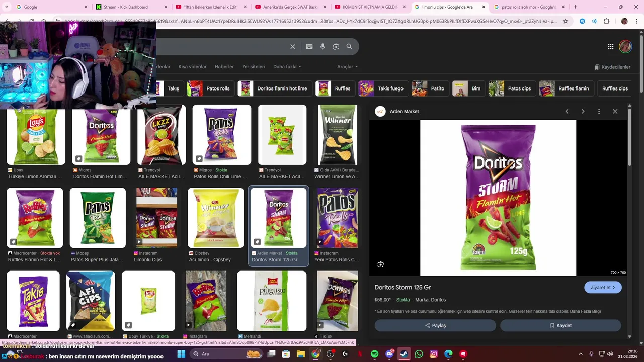Switch to the Haberler tab
Image resolution: width=644 pixels, height=362 pixels.
point(224,67)
